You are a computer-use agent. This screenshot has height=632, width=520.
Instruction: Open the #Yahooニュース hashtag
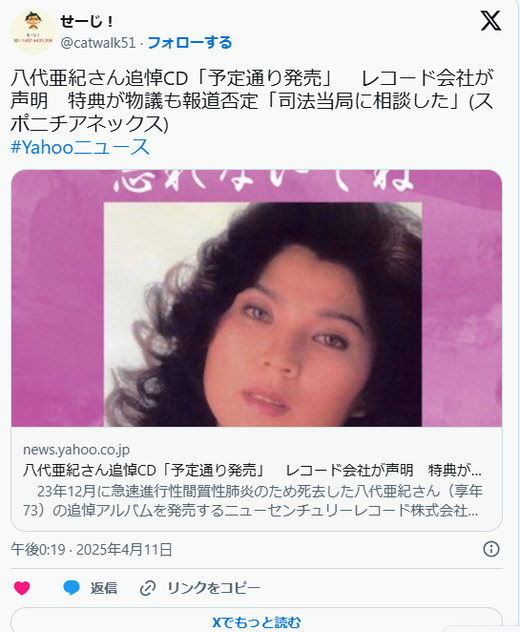(x=80, y=147)
